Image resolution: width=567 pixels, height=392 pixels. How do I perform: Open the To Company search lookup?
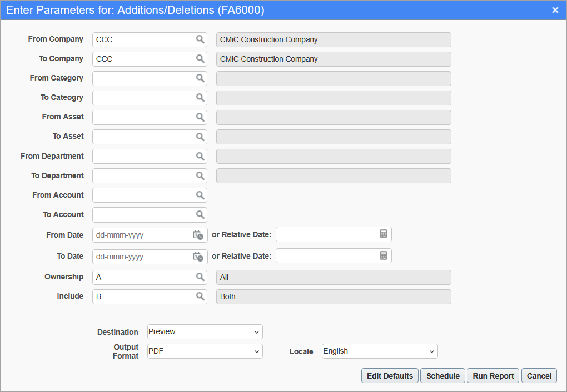200,59
